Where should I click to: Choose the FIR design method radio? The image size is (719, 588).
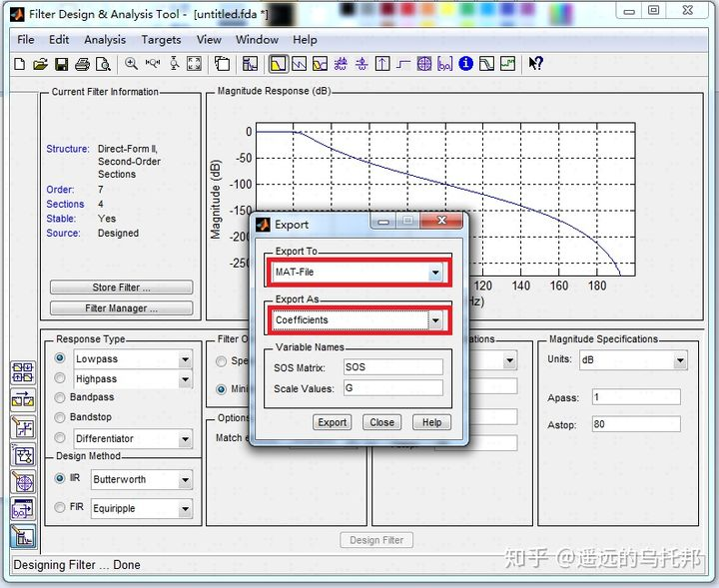pos(60,507)
